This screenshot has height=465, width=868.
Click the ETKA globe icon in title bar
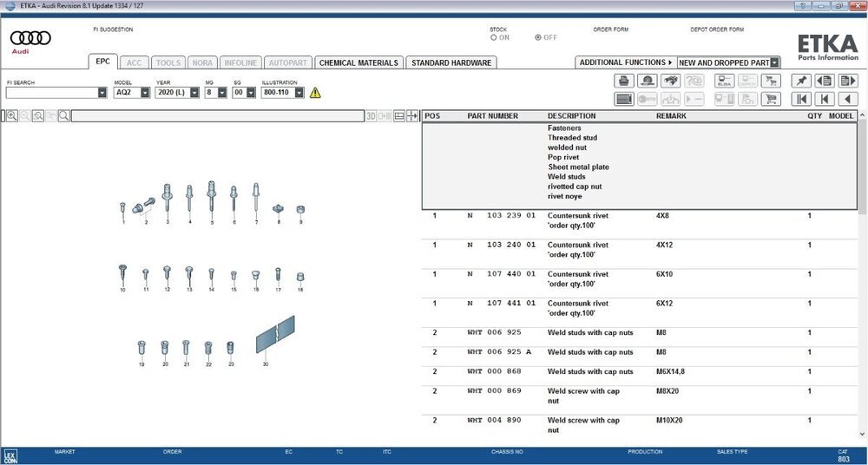[x=10, y=5]
